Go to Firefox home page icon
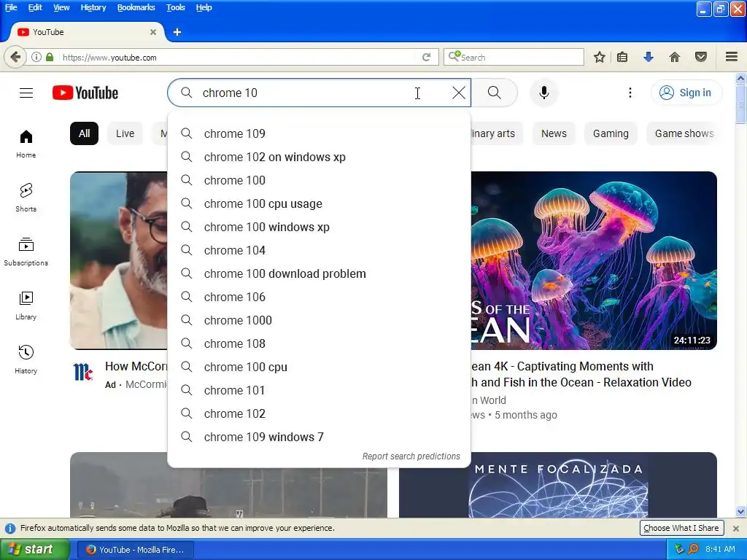This screenshot has height=560, width=747. point(675,57)
